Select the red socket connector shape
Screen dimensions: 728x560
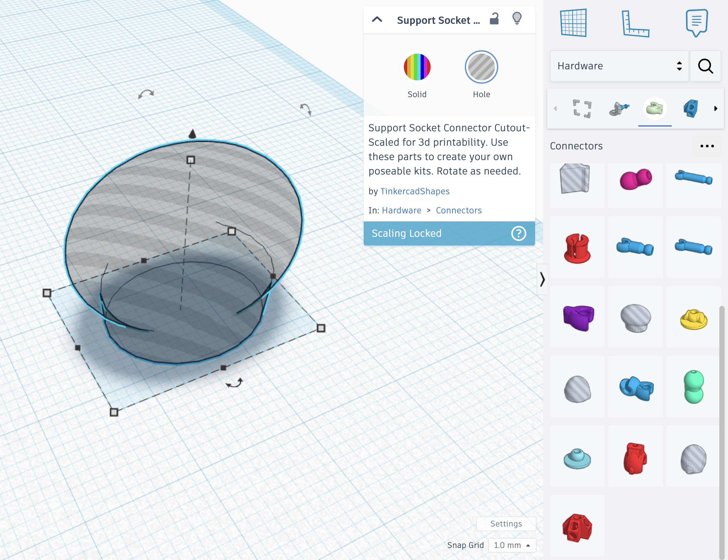point(577,248)
